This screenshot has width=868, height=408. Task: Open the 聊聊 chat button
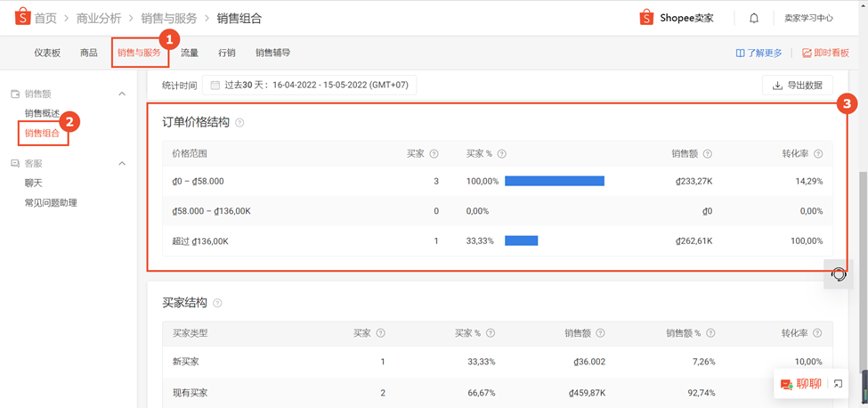point(801,384)
